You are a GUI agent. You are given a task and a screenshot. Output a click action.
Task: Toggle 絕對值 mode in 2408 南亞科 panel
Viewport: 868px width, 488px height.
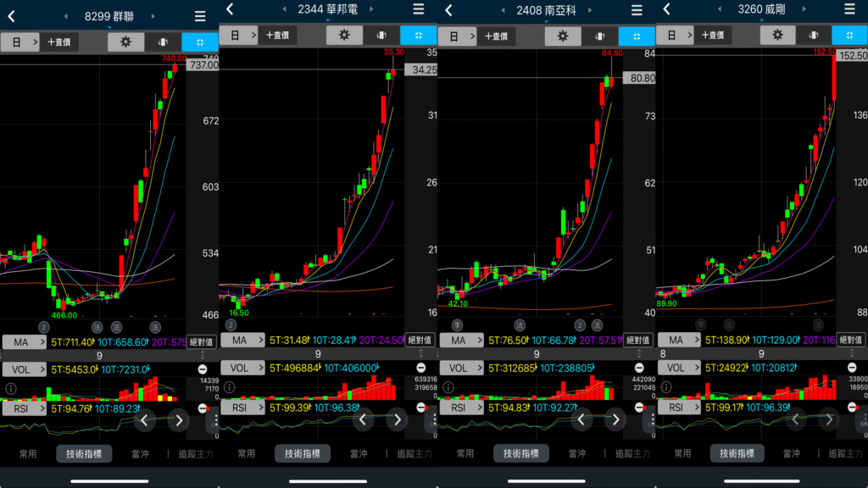(637, 341)
